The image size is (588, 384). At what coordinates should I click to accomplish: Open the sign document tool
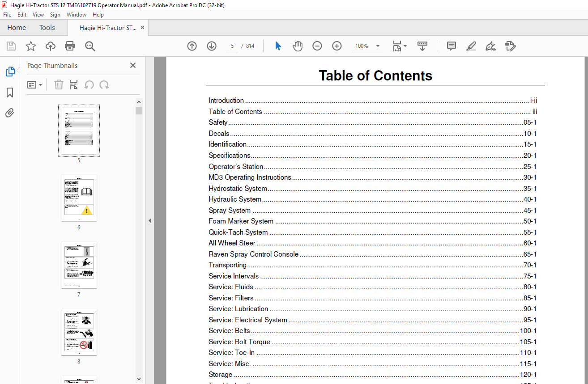(x=490, y=46)
